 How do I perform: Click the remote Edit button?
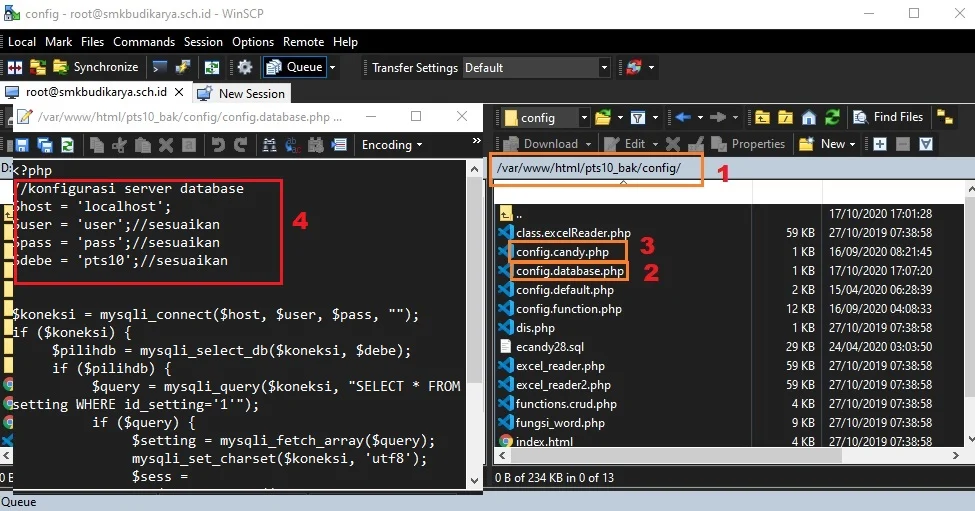point(625,144)
